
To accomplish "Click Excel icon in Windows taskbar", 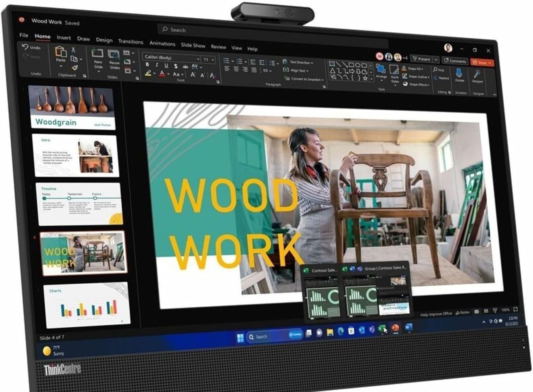I will point(382,329).
